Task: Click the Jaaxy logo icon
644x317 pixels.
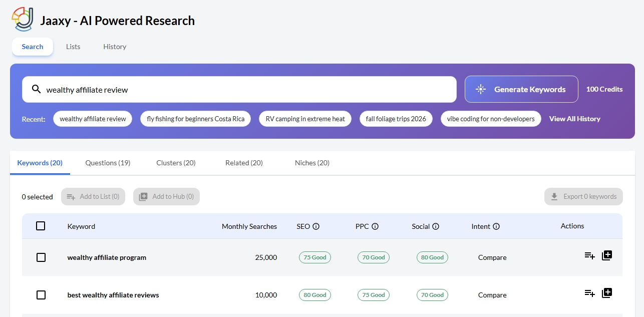Action: [23, 20]
